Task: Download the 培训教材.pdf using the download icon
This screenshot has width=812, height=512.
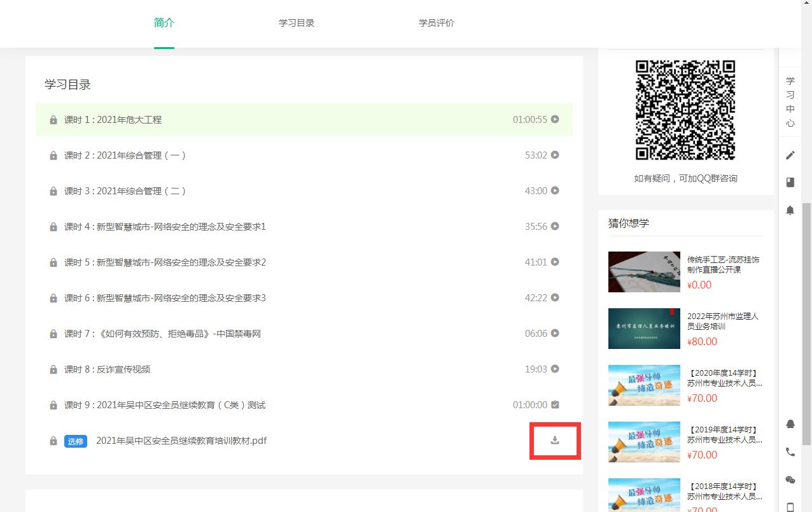Action: 555,440
